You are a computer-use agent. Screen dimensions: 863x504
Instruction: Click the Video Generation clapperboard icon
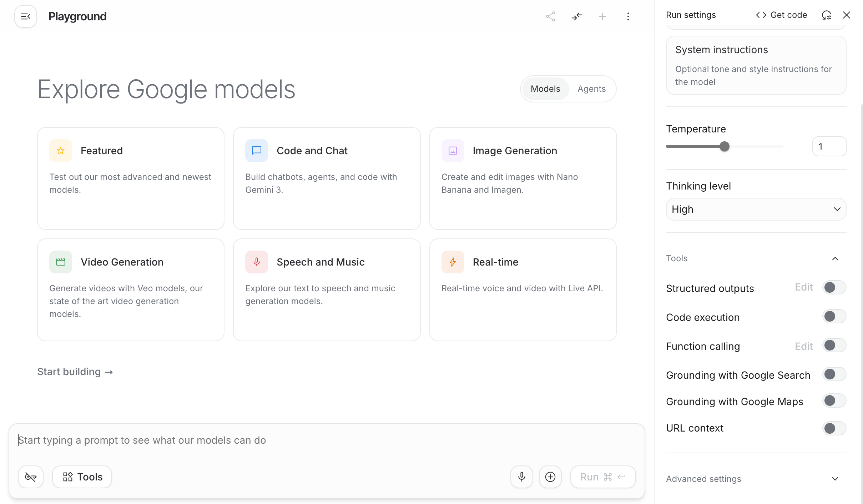(x=61, y=262)
